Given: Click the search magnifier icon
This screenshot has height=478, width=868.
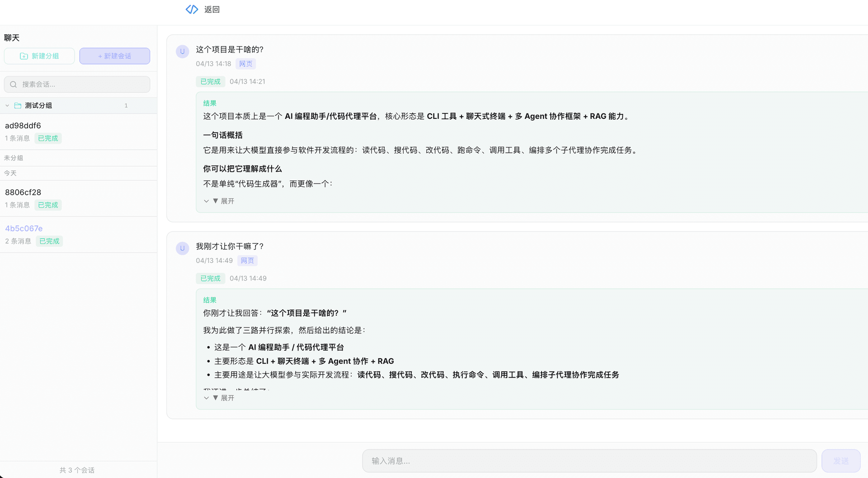Looking at the screenshot, I should coord(13,84).
